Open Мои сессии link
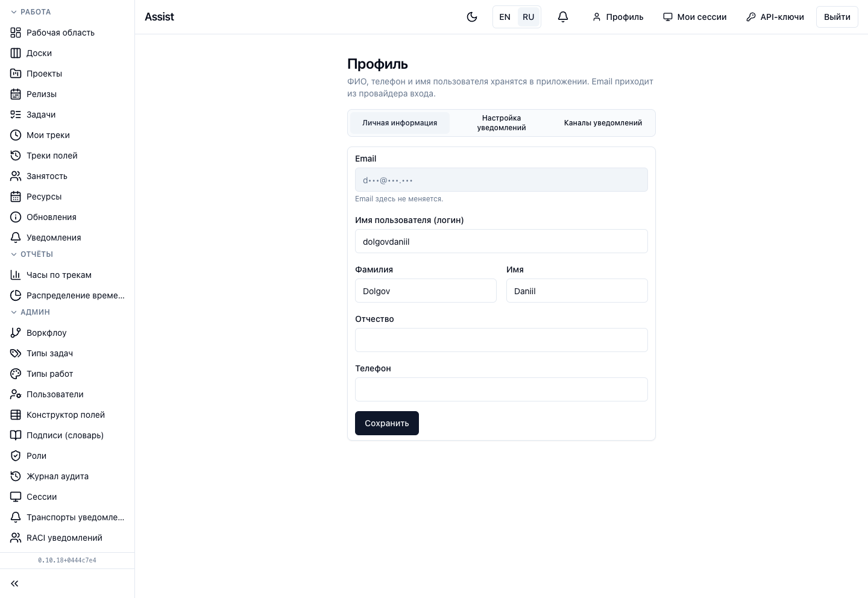The image size is (868, 598). 695,17
